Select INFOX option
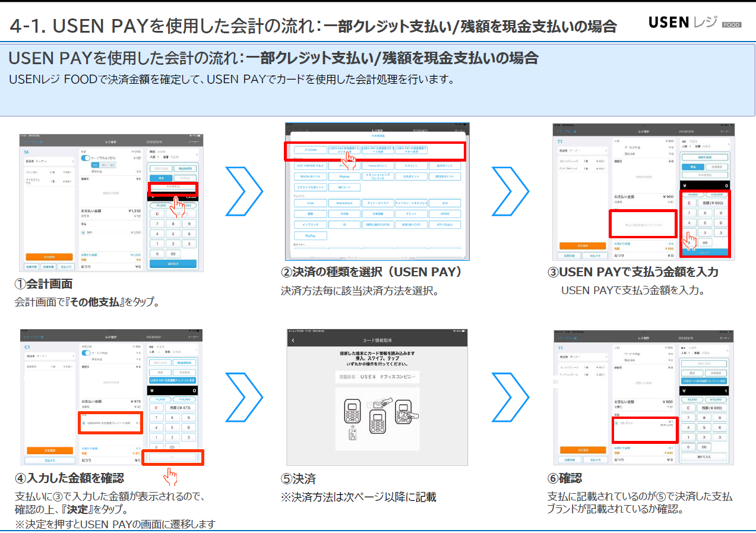Image resolution: width=756 pixels, height=533 pixels. [x=445, y=214]
